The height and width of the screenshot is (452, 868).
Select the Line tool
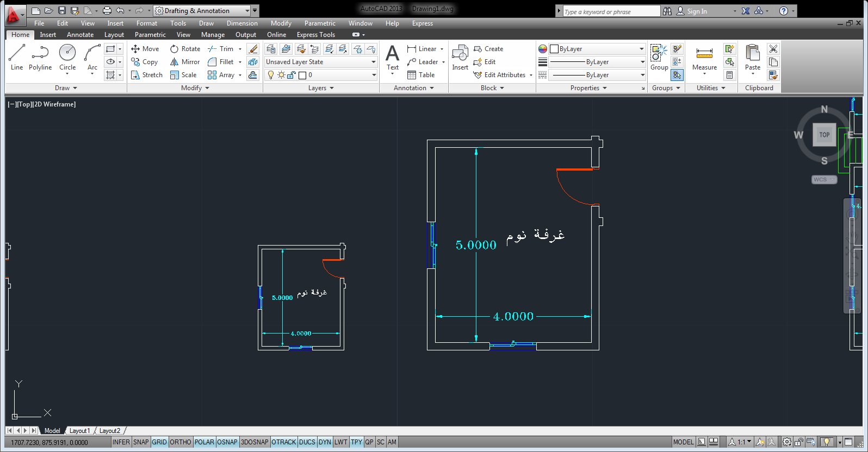tap(17, 57)
